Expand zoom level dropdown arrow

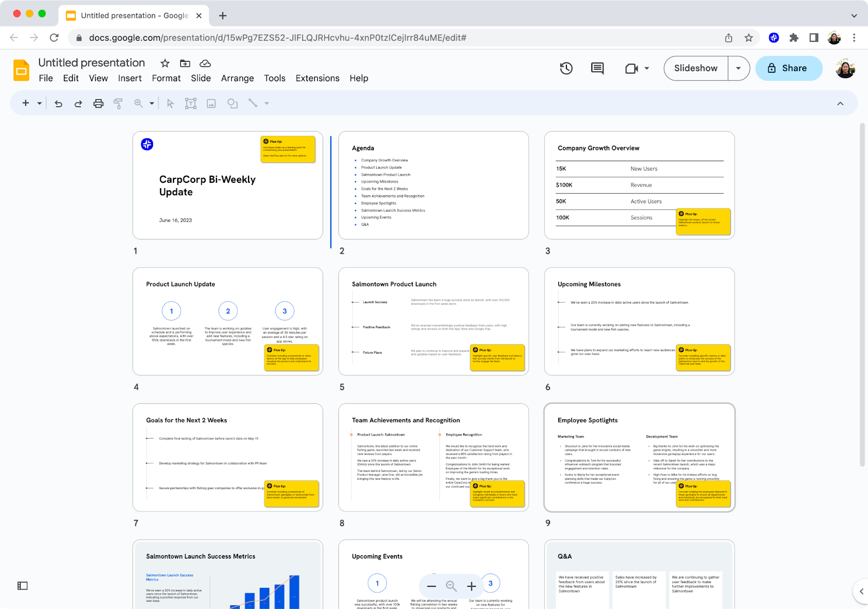click(152, 103)
